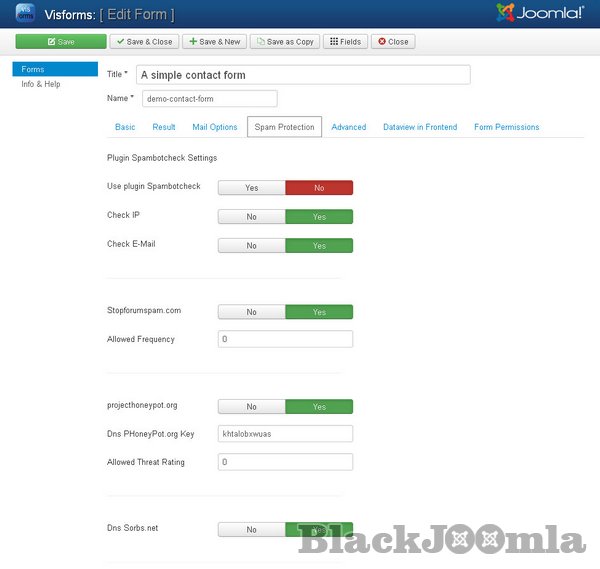600x569 pixels.
Task: Click the Title input field
Action: pos(303,75)
